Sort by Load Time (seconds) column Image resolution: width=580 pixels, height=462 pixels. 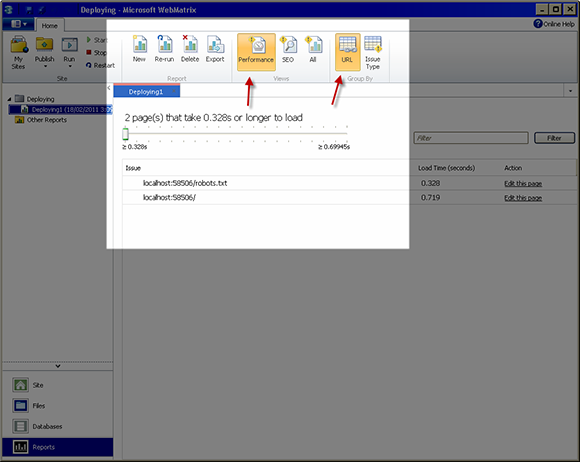446,168
